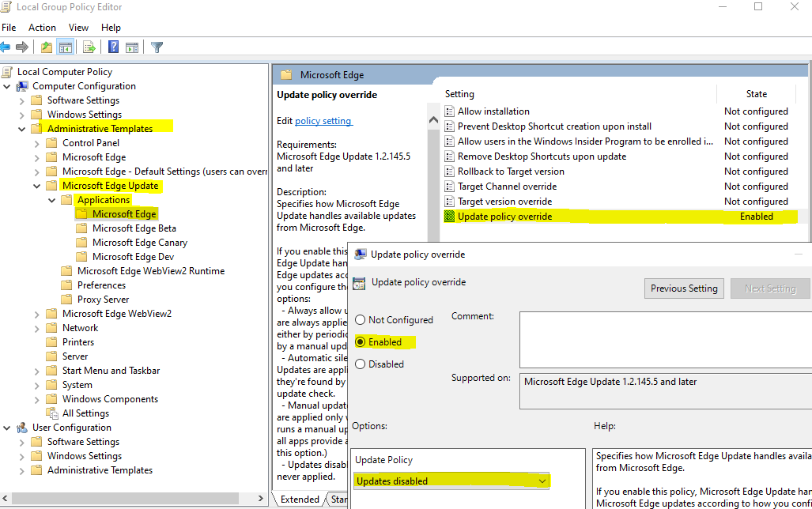Click into the Comment text box
Viewport: 812px width, 509px height.
pos(666,340)
